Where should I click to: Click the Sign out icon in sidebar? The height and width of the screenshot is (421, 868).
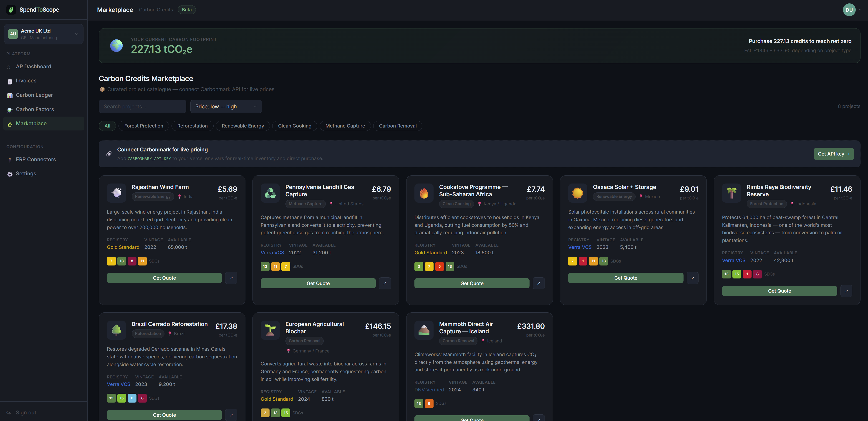9,413
